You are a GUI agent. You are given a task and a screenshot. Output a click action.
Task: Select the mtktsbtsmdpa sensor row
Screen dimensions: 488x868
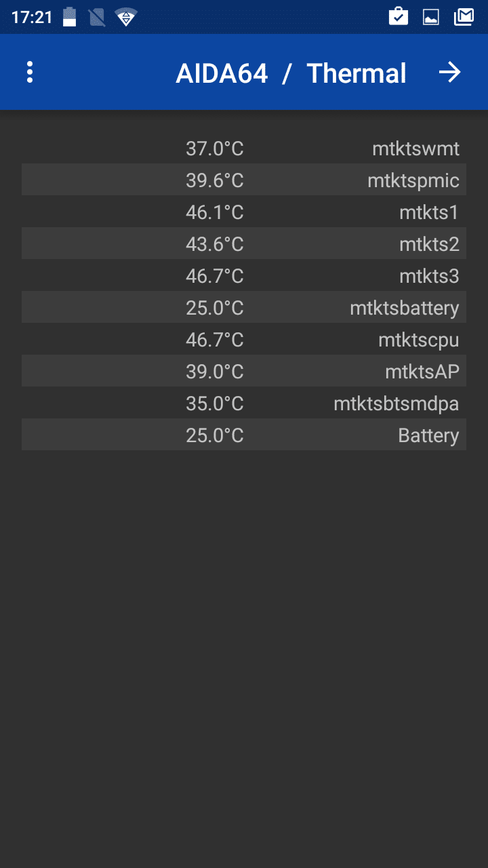[x=244, y=403]
